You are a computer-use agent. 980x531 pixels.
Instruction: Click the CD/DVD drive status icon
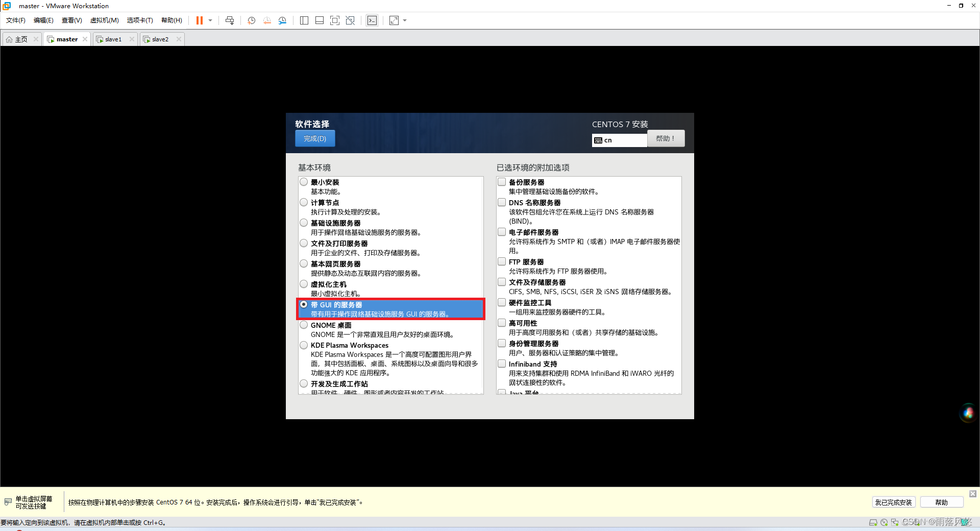click(x=884, y=522)
